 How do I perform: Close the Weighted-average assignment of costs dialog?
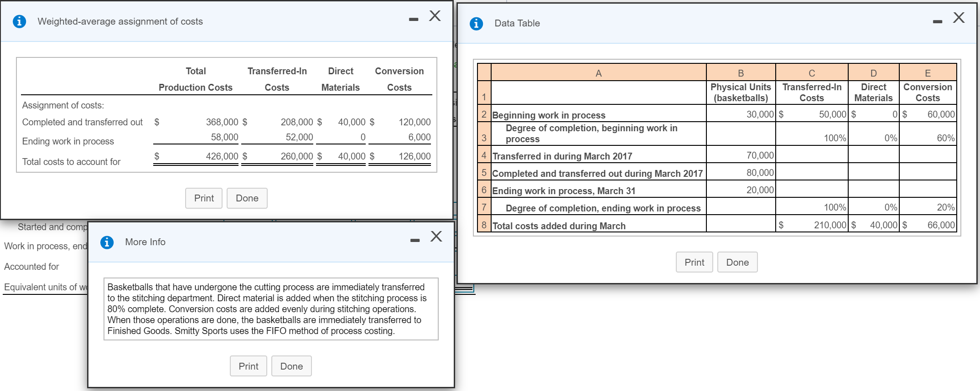(x=435, y=16)
